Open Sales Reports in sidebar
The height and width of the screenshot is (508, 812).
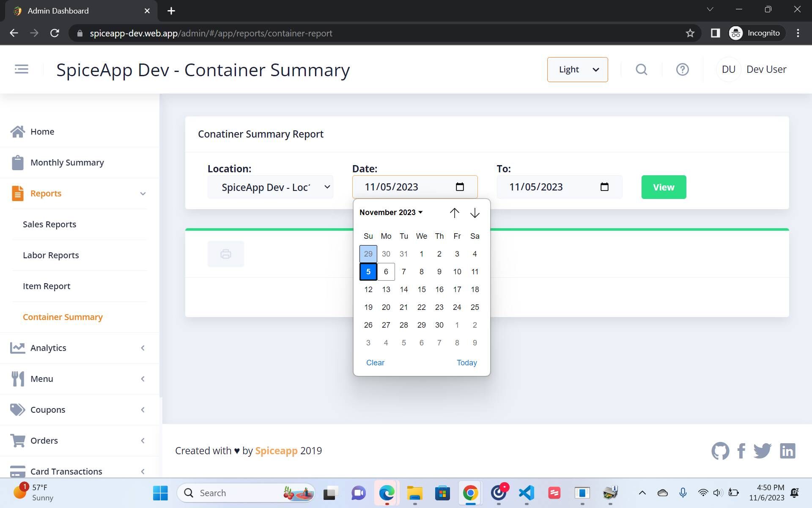[49, 224]
